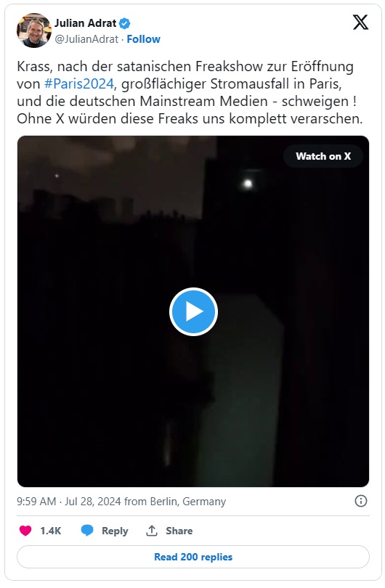
Task: Open the 9:59 AM Jul 28 timestamp
Action: click(69, 502)
